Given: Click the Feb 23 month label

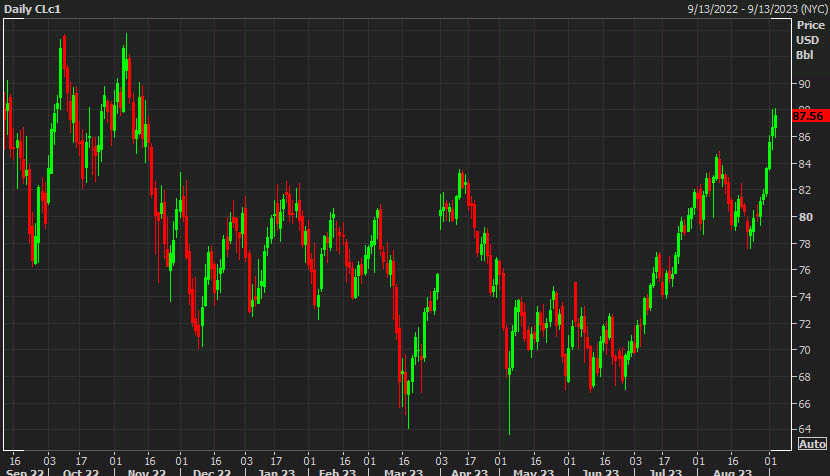Looking at the screenshot, I should pyautogui.click(x=337, y=472).
